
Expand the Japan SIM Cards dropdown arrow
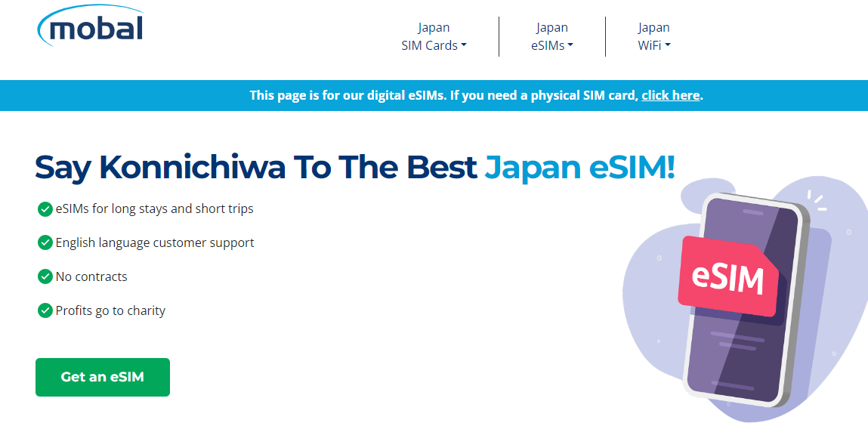point(464,45)
